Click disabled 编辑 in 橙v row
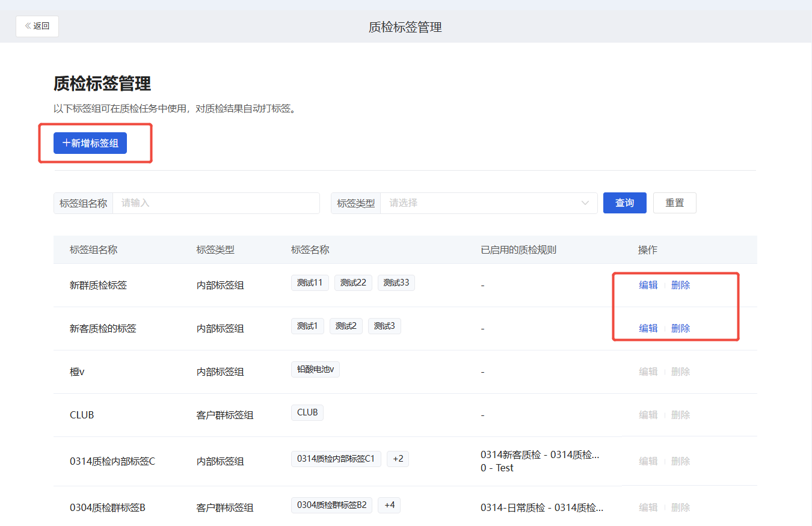 tap(648, 372)
